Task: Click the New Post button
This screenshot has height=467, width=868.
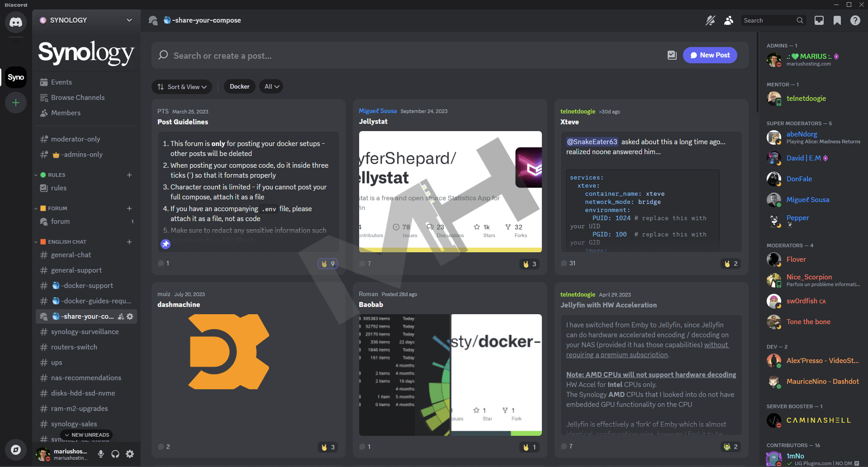Action: point(710,55)
